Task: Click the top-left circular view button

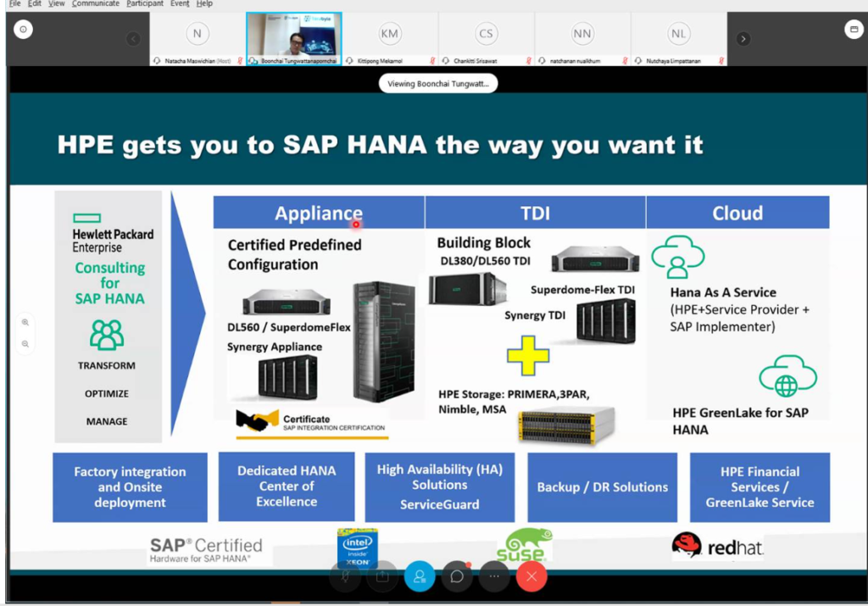Action: tap(23, 30)
